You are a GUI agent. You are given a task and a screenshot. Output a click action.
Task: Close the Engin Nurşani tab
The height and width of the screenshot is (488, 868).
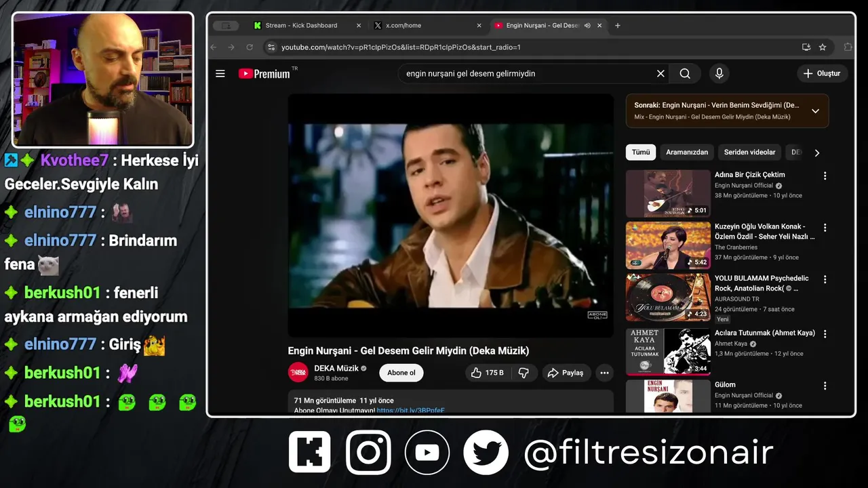(x=599, y=25)
